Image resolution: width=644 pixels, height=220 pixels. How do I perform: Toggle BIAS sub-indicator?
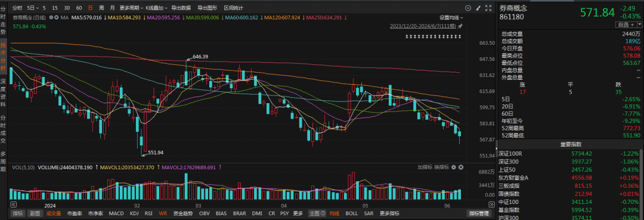coord(221,213)
